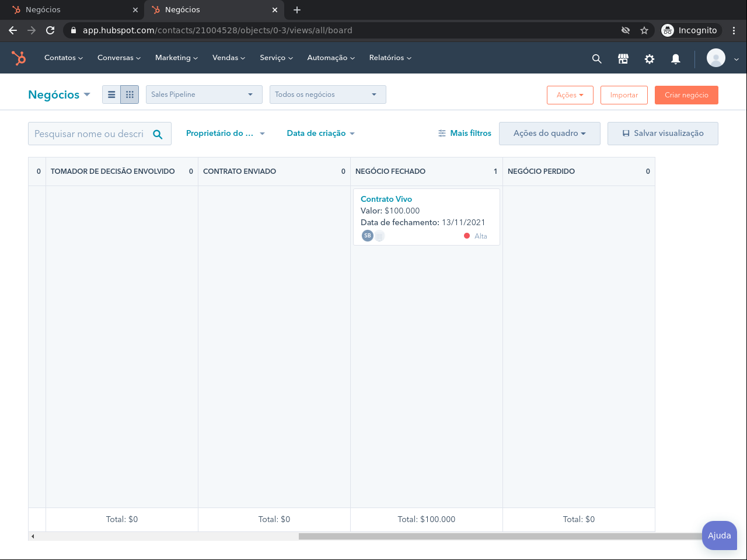Switch to the first Negócios browser tab
Screen dimensions: 747x560
(72, 10)
